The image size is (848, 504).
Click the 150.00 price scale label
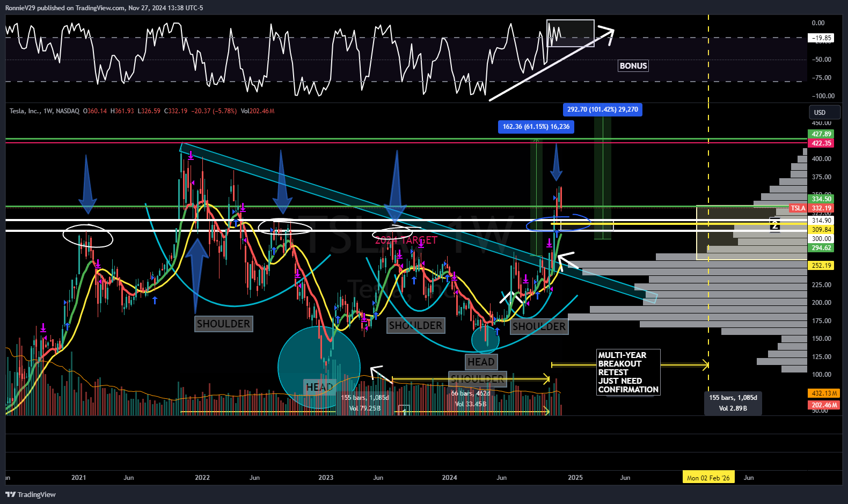click(821, 339)
